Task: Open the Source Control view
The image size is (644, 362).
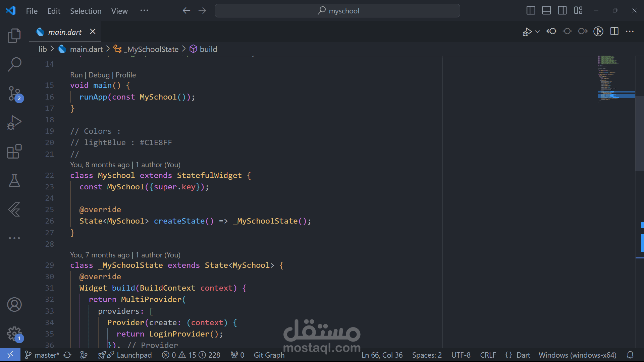Action: (x=14, y=94)
